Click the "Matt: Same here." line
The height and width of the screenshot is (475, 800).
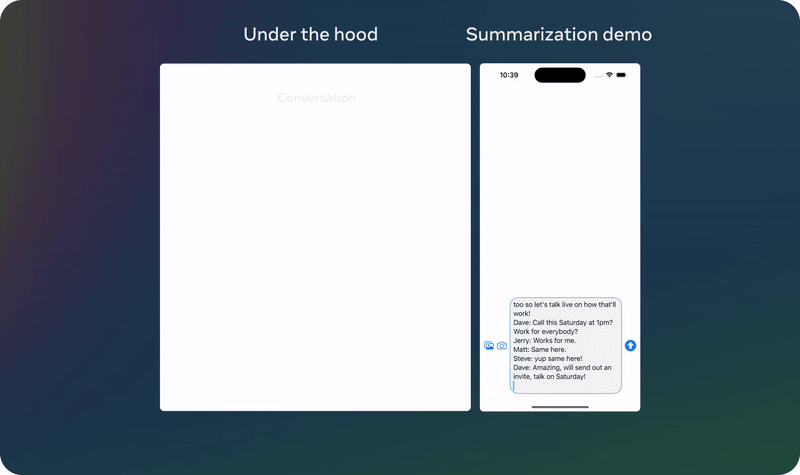[540, 349]
